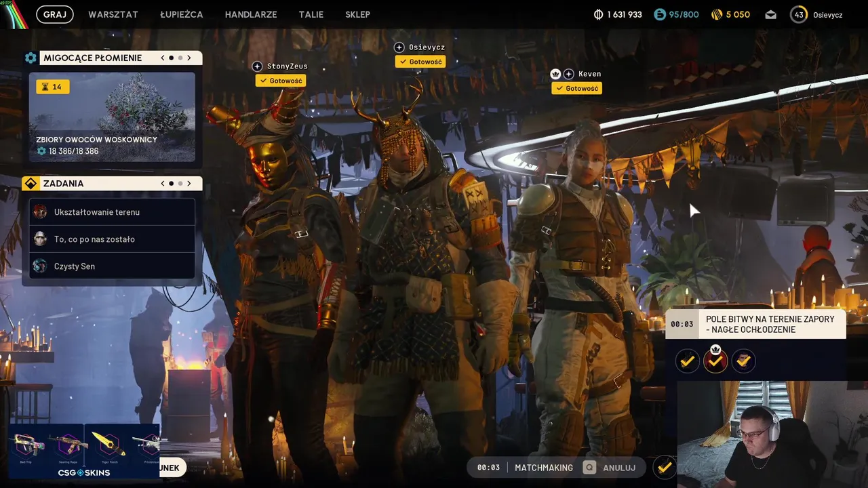Click crowned middle squad member ready portrait
The height and width of the screenshot is (488, 868).
click(x=715, y=361)
